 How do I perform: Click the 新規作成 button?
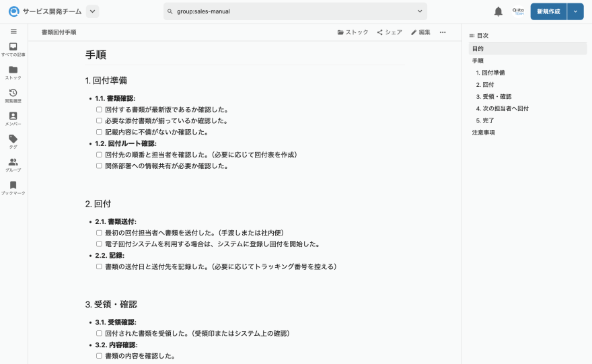coord(548,11)
